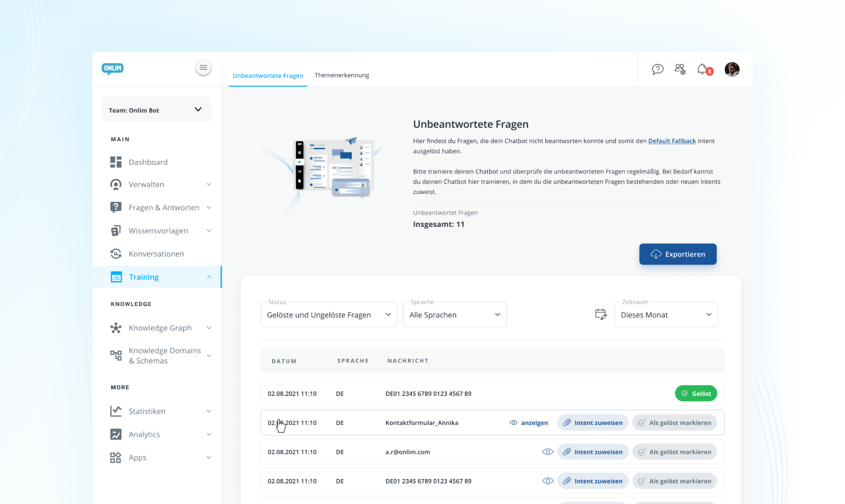Click the NACHRICHT column header

(408, 361)
